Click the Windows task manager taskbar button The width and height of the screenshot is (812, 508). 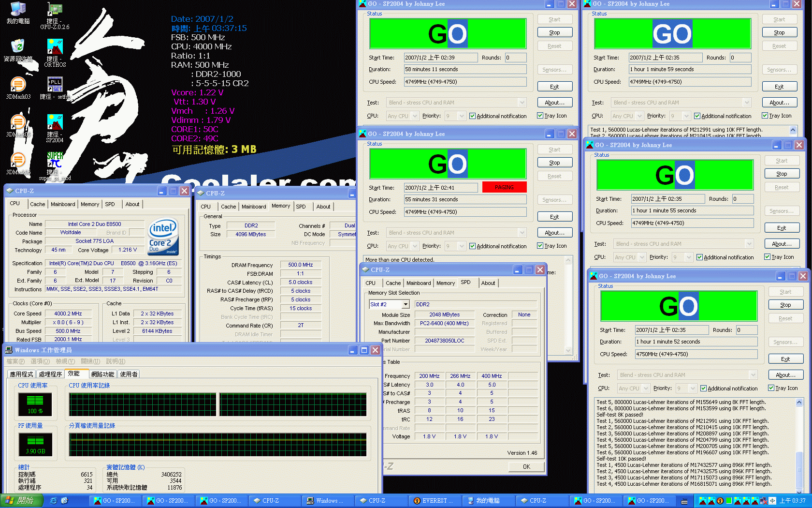328,501
